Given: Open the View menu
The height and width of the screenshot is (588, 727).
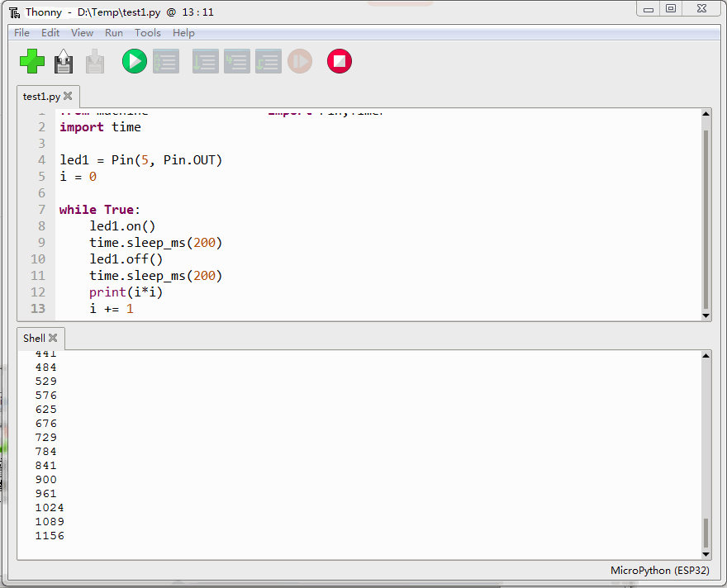Looking at the screenshot, I should point(82,33).
